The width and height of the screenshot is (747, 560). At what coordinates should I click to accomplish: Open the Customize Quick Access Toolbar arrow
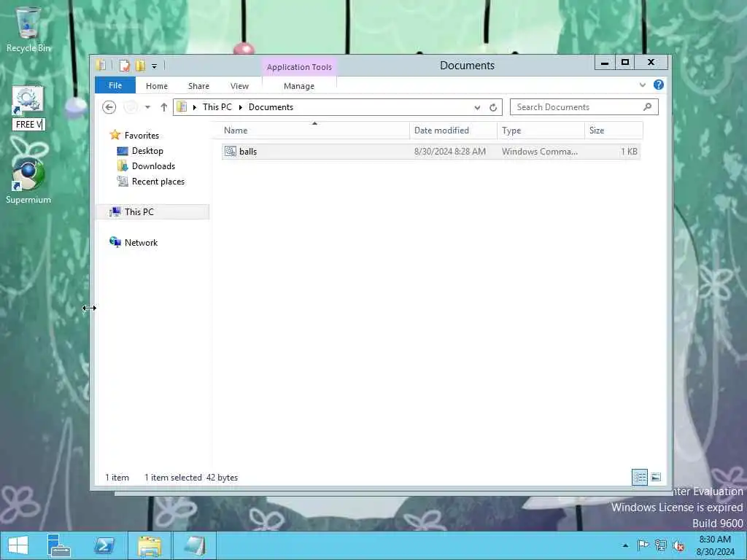point(155,66)
